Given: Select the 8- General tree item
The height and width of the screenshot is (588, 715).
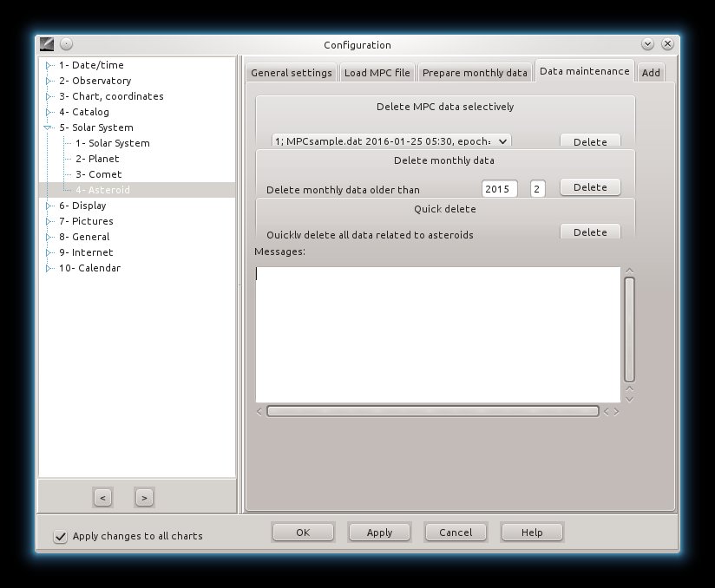Looking at the screenshot, I should click(84, 237).
